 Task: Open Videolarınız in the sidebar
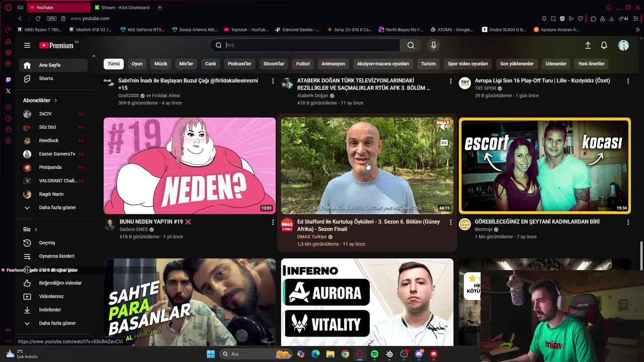[53, 296]
